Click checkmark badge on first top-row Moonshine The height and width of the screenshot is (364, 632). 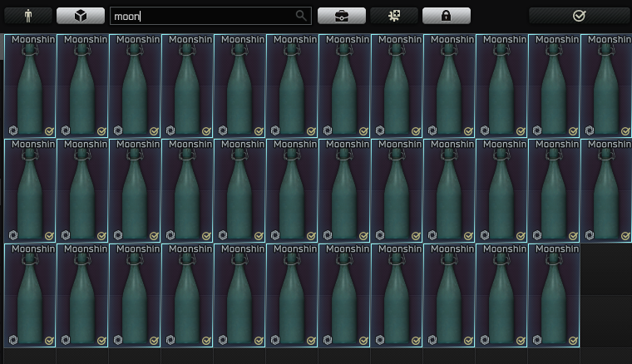(x=49, y=131)
